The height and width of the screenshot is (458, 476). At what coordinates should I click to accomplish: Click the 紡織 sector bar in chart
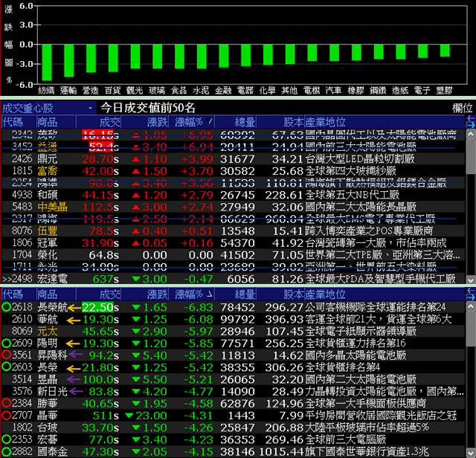[x=47, y=62]
